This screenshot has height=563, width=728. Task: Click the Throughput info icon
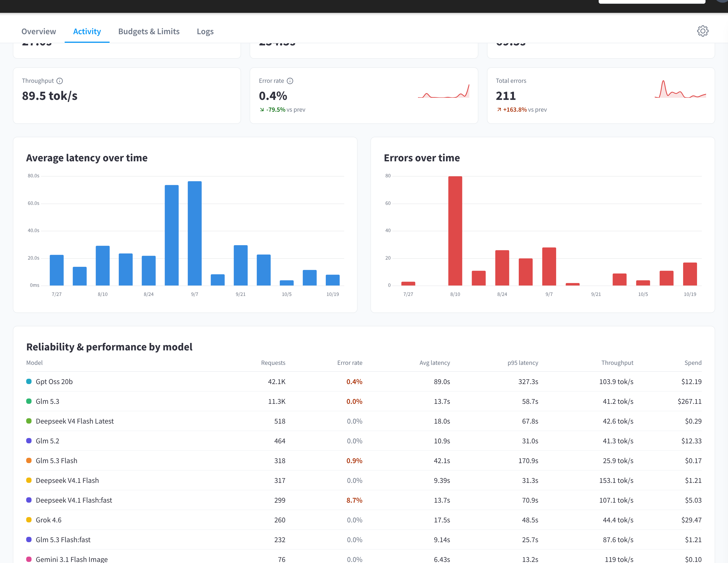tap(60, 81)
